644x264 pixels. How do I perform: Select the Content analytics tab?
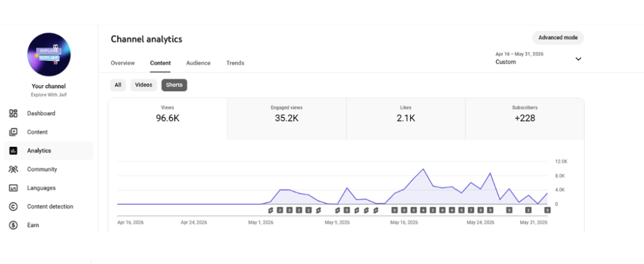[160, 63]
